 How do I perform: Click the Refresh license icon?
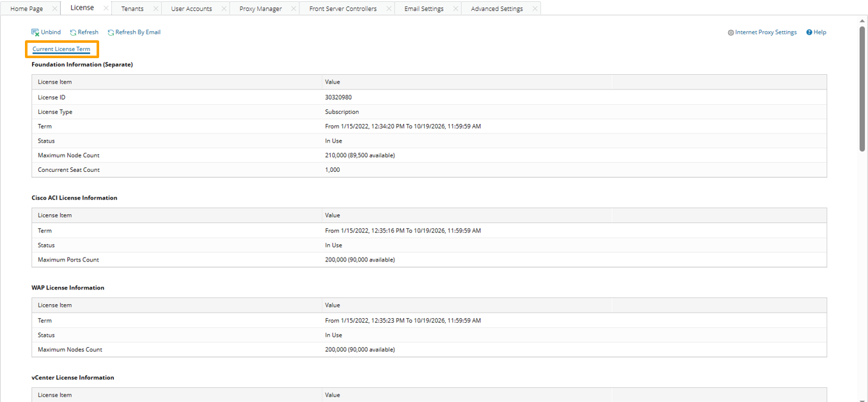pos(74,33)
